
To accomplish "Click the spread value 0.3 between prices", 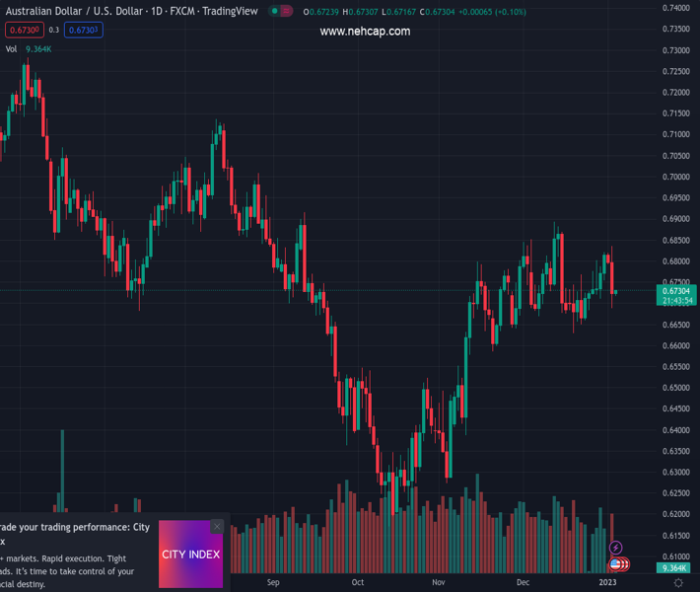I will (x=54, y=31).
